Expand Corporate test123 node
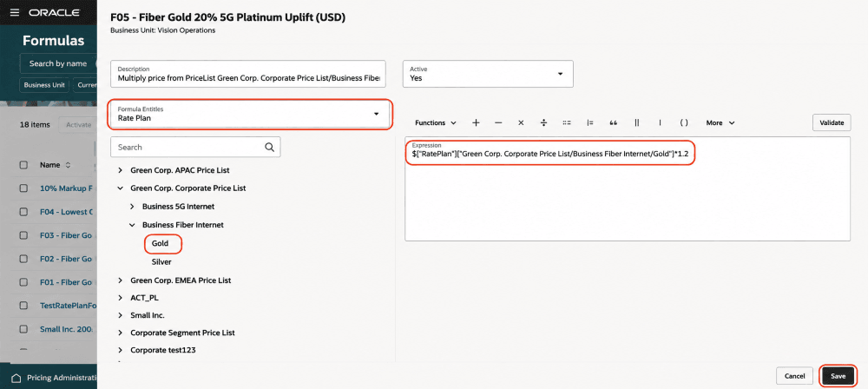The width and height of the screenshot is (868, 389). coord(120,350)
